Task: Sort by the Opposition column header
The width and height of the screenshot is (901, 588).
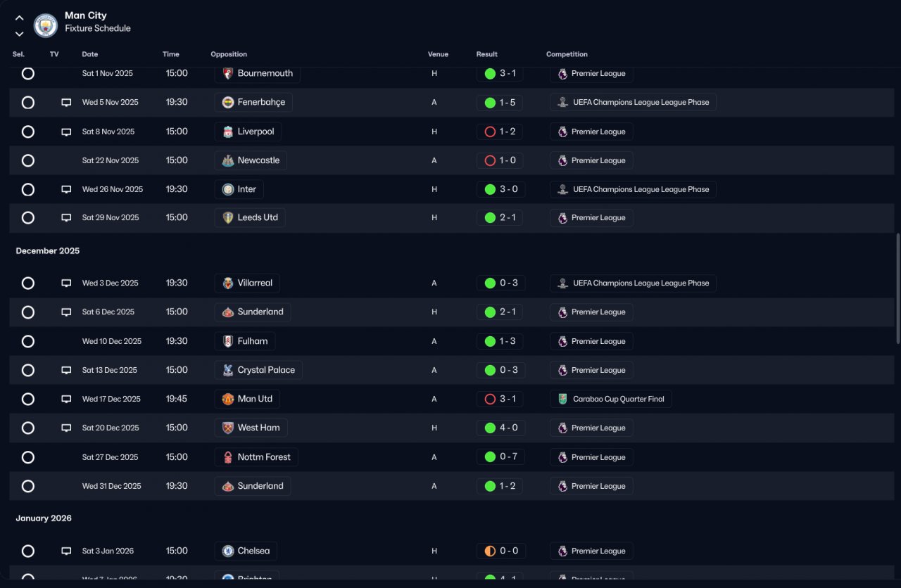Action: (229, 54)
